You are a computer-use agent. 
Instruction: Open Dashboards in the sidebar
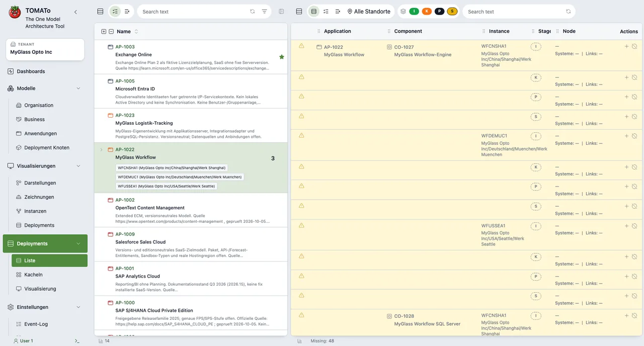click(31, 71)
